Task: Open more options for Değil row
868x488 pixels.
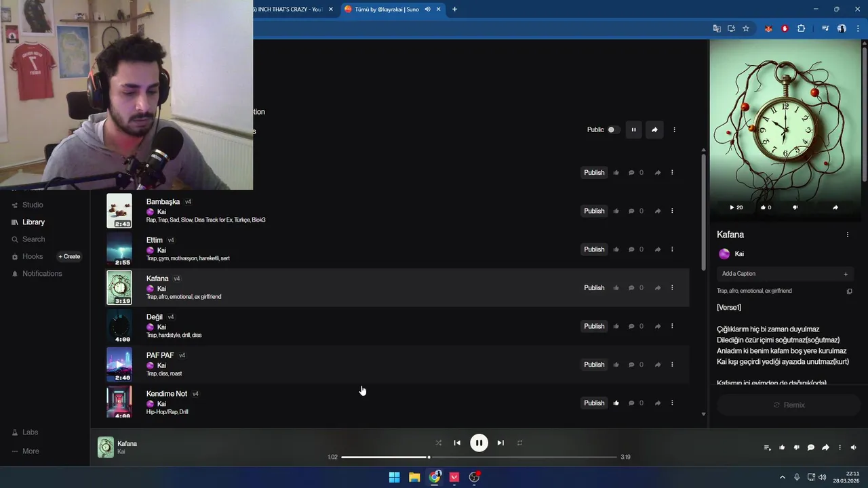Action: 672,326
